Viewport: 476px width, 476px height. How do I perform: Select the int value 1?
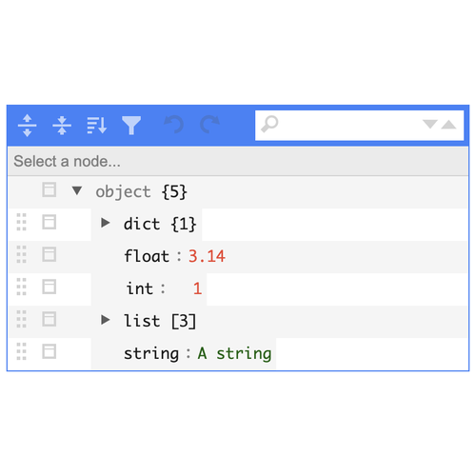(x=197, y=288)
